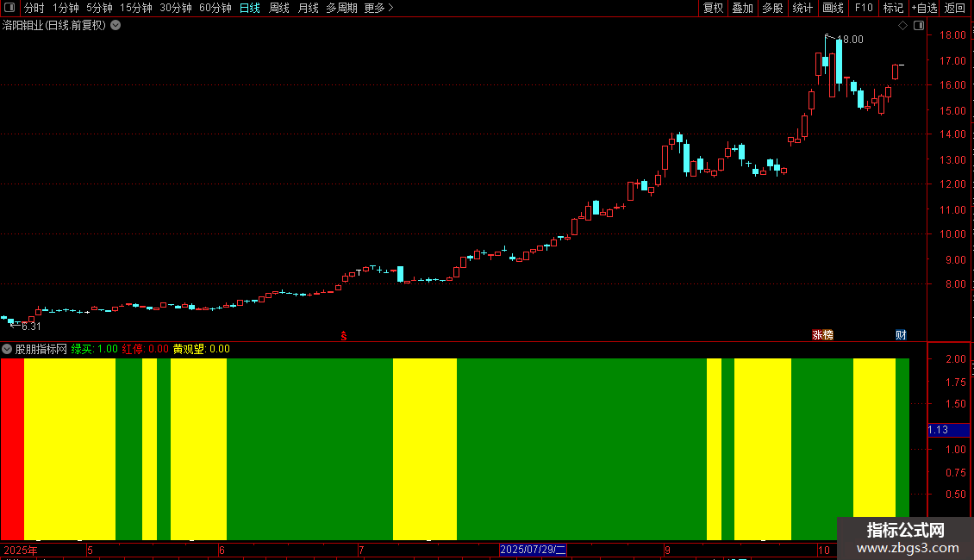Click the 6.31 low price annotation
974x560 pixels.
pyautogui.click(x=31, y=326)
